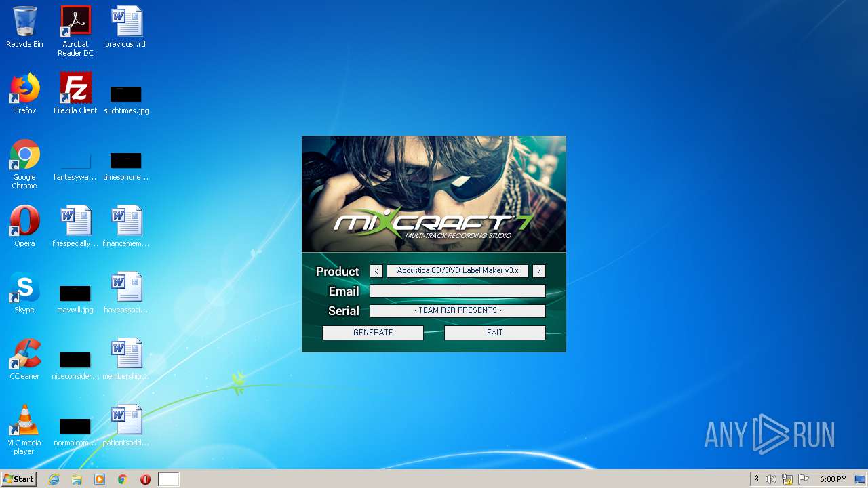Click the Mixcraft 7 banner image
Screen dimensions: 868x488
pos(434,194)
